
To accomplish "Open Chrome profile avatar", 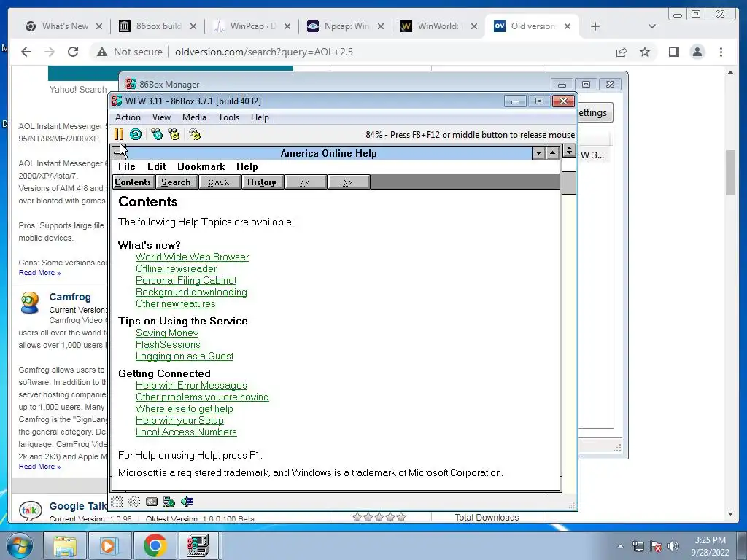I will [697, 52].
